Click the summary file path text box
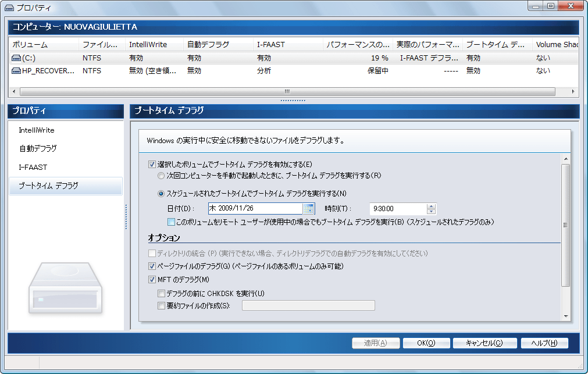Image resolution: width=588 pixels, height=374 pixels. coord(308,305)
